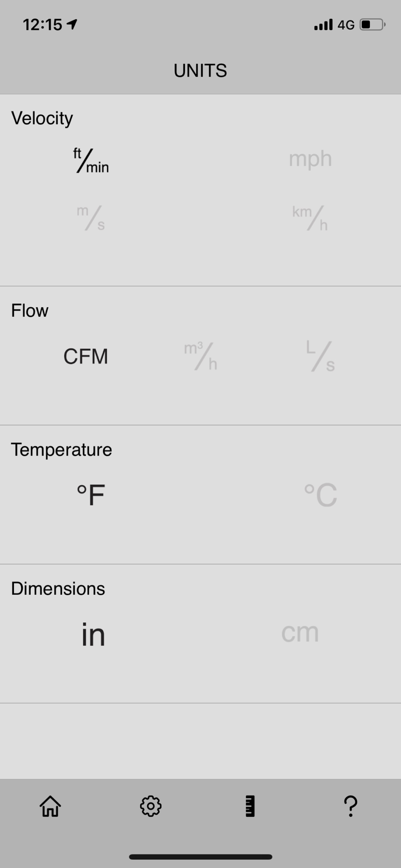The height and width of the screenshot is (868, 401).
Task: Choose m³/h flow unit
Action: tap(200, 356)
